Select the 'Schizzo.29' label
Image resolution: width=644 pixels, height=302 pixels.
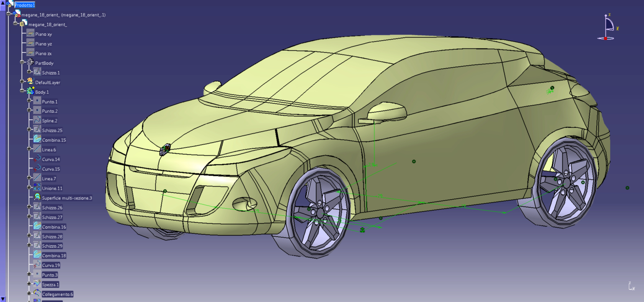(52, 246)
